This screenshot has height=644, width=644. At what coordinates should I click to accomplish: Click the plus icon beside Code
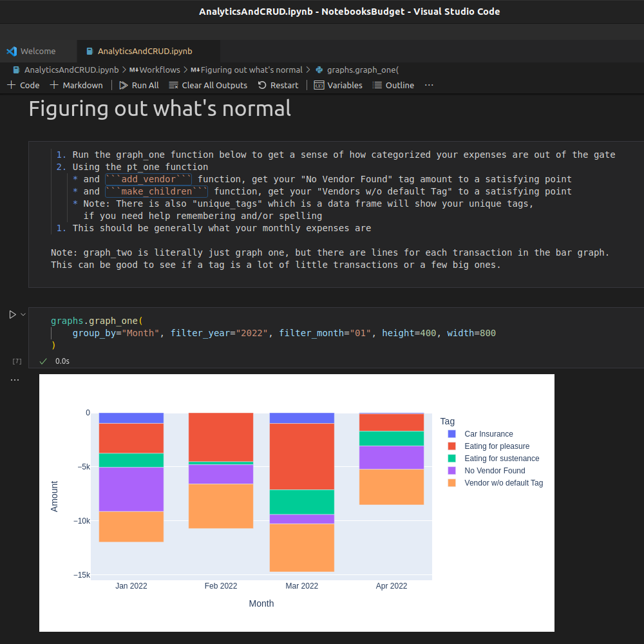(12, 85)
